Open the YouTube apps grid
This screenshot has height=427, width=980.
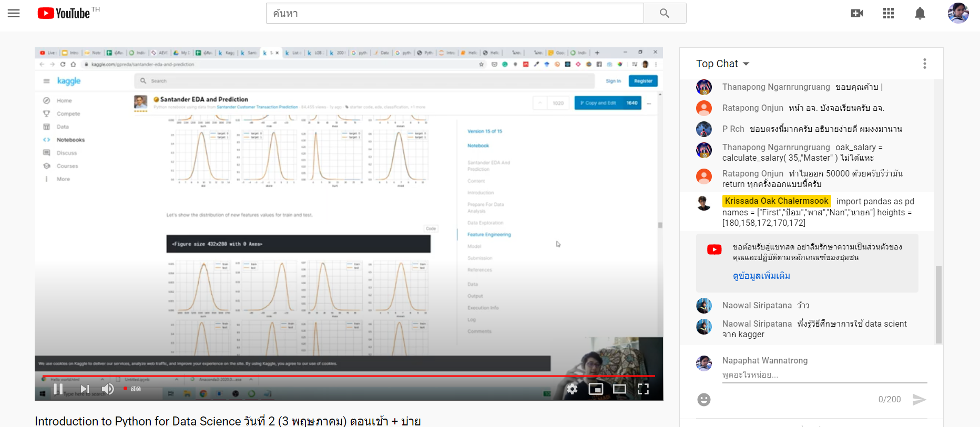click(889, 13)
